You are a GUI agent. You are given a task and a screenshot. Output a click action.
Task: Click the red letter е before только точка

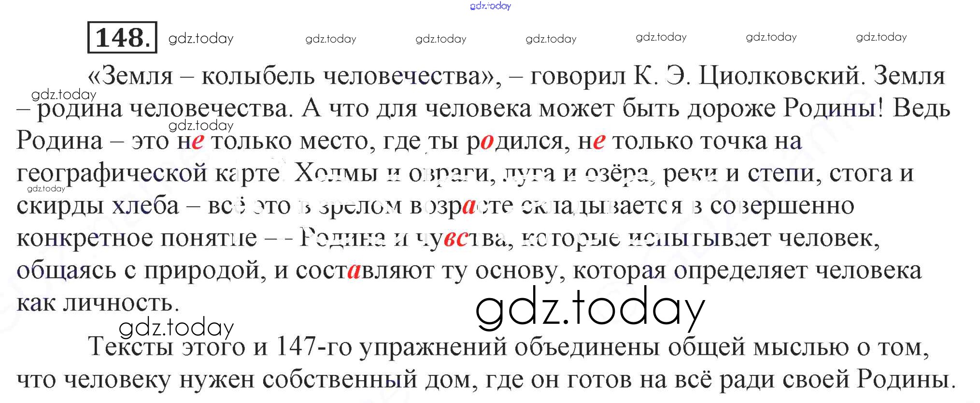pyautogui.click(x=599, y=141)
